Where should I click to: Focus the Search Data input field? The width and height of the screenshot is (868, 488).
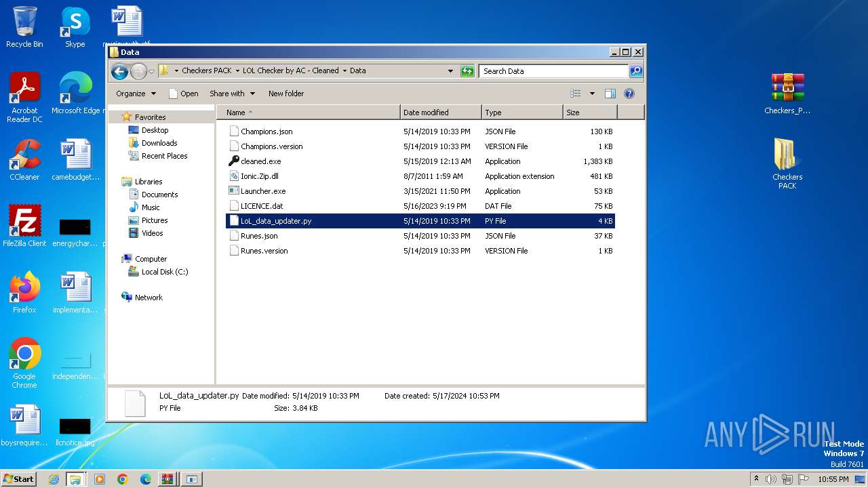[x=554, y=70]
